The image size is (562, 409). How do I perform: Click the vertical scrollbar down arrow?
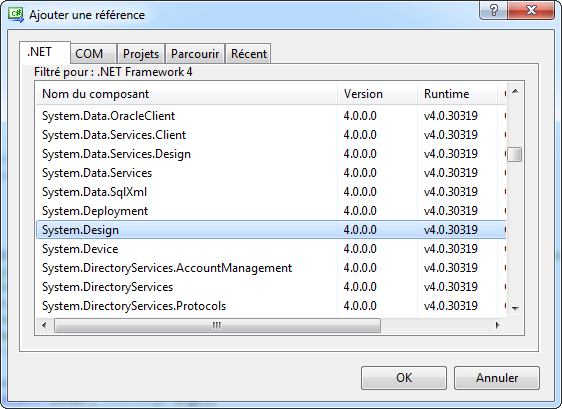[515, 308]
